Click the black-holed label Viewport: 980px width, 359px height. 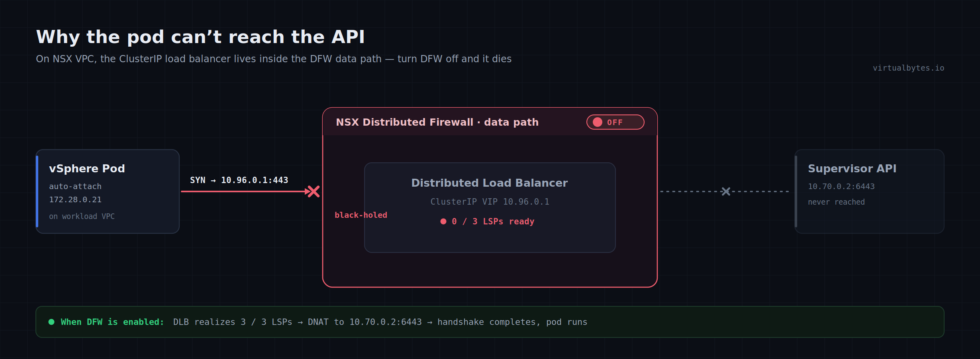tap(361, 215)
